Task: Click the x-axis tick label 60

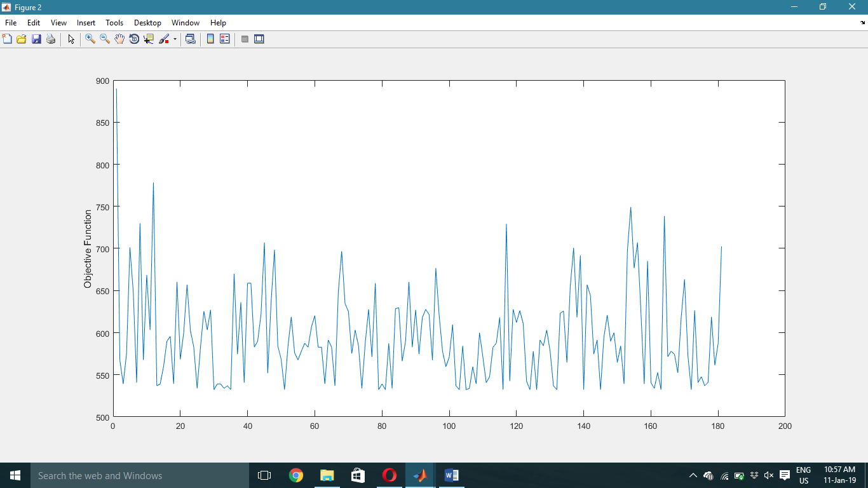Action: [315, 426]
